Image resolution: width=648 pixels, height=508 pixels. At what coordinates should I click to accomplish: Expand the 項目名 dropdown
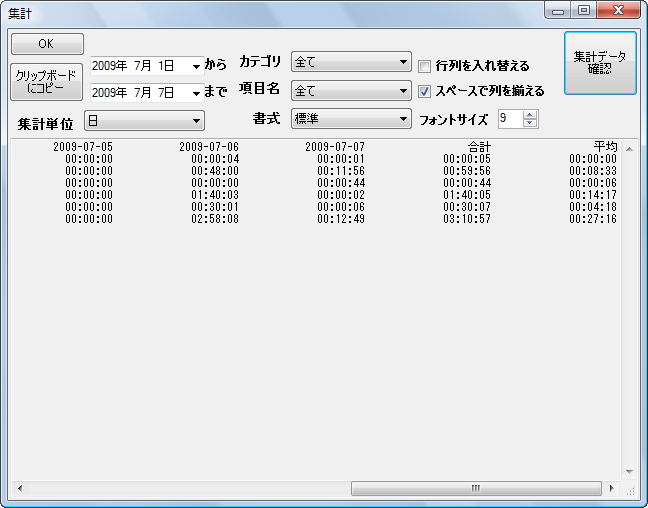pyautogui.click(x=403, y=91)
